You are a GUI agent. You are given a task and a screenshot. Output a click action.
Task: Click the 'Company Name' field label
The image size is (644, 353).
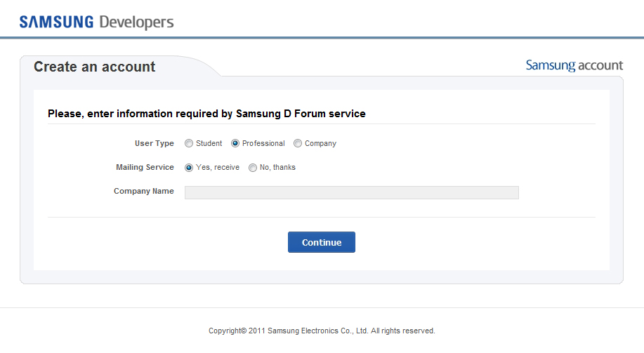point(144,191)
